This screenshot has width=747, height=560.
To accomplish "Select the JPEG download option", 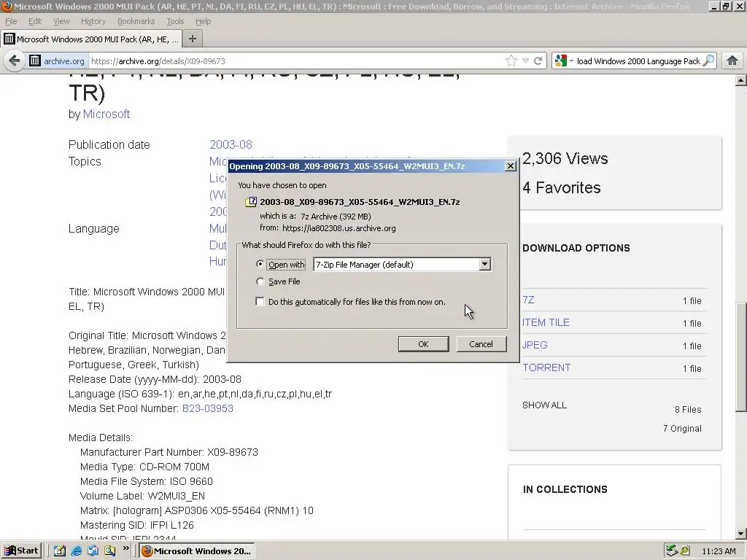I will pyautogui.click(x=535, y=345).
